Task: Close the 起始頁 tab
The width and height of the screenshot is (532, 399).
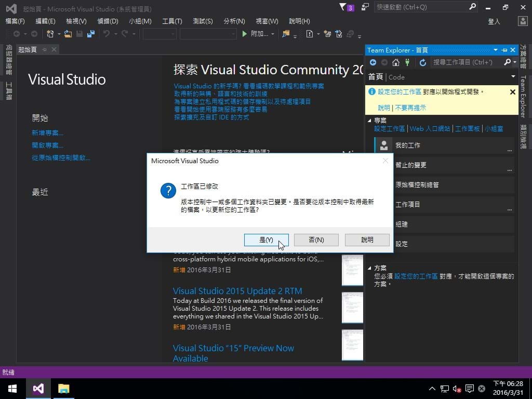Action: [54, 49]
